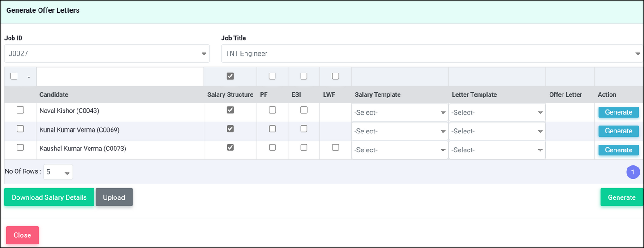Click the blue Generate button for Kaushal Kumar Verma

pos(618,150)
